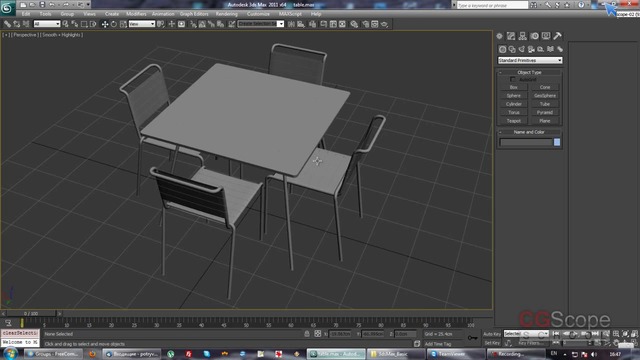The width and height of the screenshot is (640, 360).
Task: Open the Edit menu
Action: coord(26,14)
